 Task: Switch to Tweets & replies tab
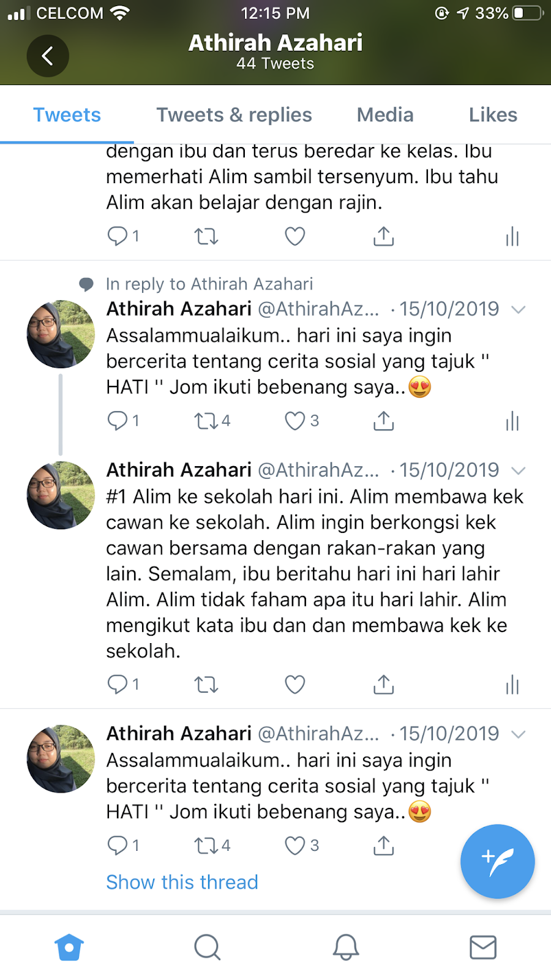click(234, 115)
